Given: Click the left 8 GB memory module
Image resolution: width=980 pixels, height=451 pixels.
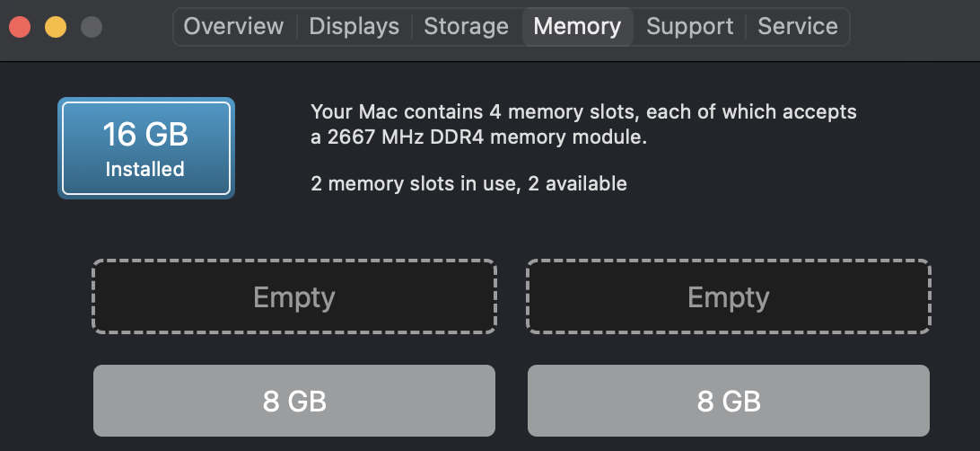Looking at the screenshot, I should coord(294,401).
